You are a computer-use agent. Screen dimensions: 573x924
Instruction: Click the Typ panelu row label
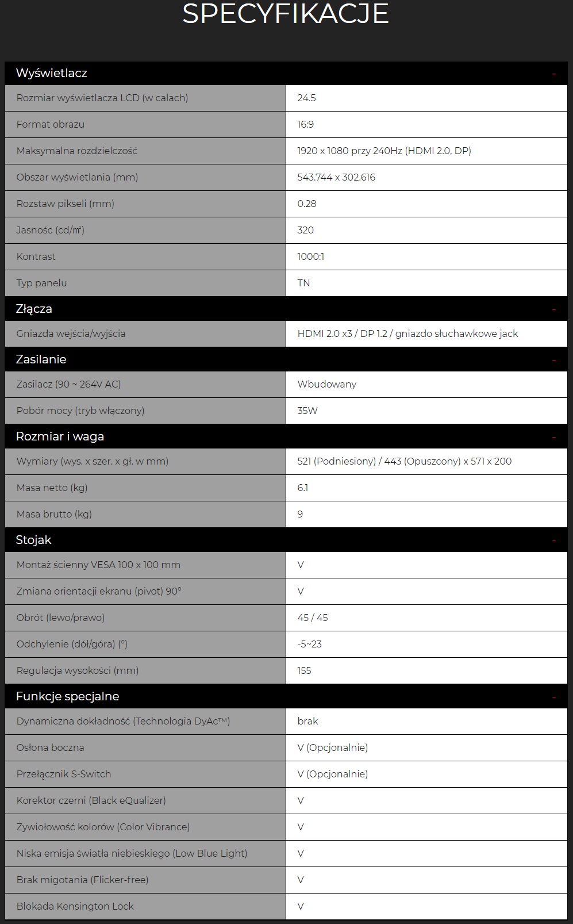[x=41, y=283]
